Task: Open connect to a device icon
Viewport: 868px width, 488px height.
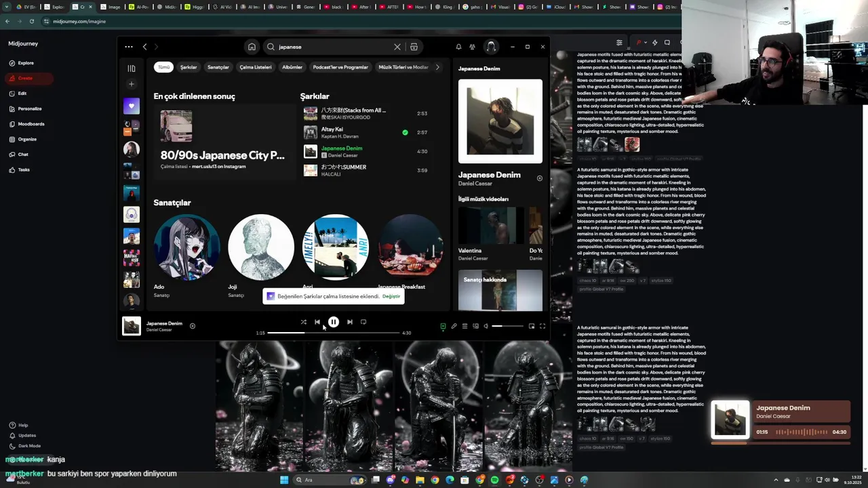Action: pos(475,326)
